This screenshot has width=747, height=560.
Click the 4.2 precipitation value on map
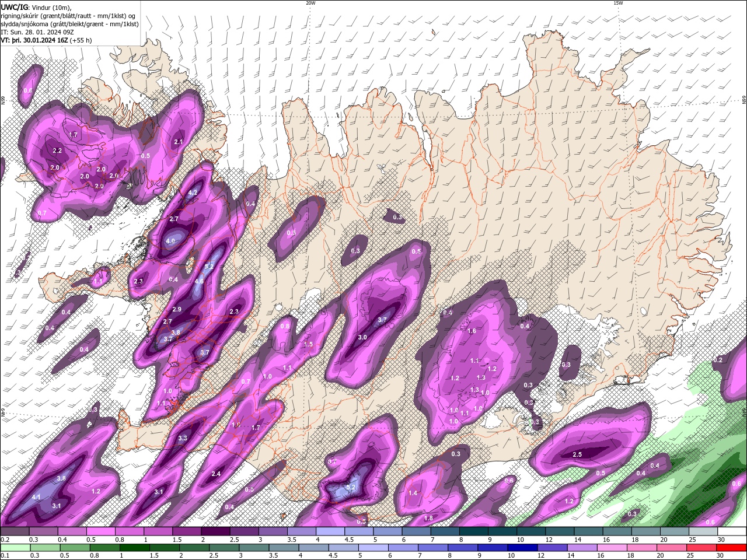pyautogui.click(x=192, y=192)
